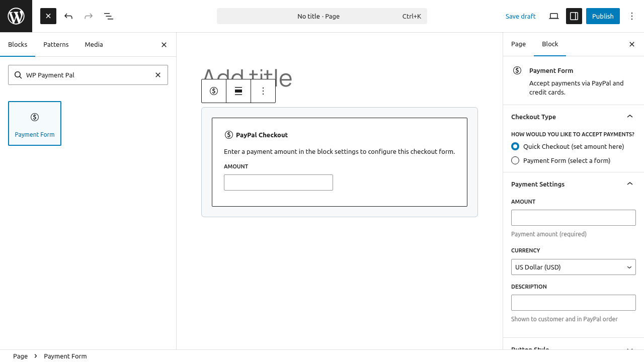
Task: Redo the last change
Action: point(89,16)
